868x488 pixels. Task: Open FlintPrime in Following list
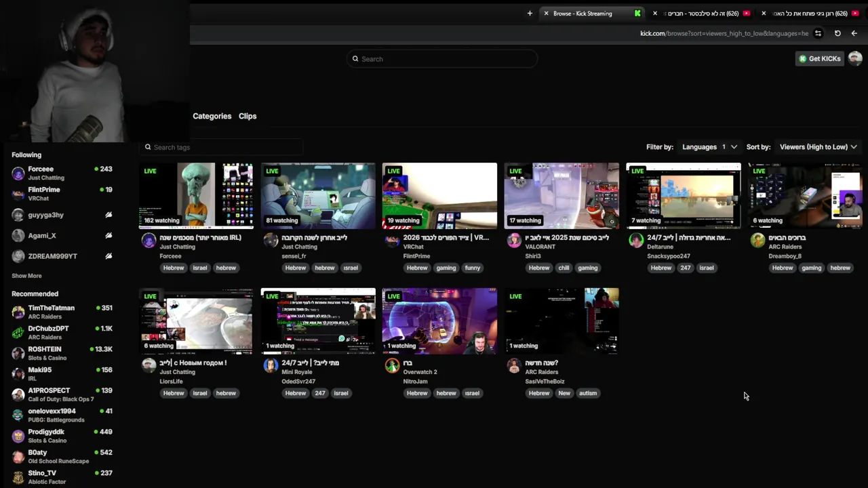click(x=61, y=194)
